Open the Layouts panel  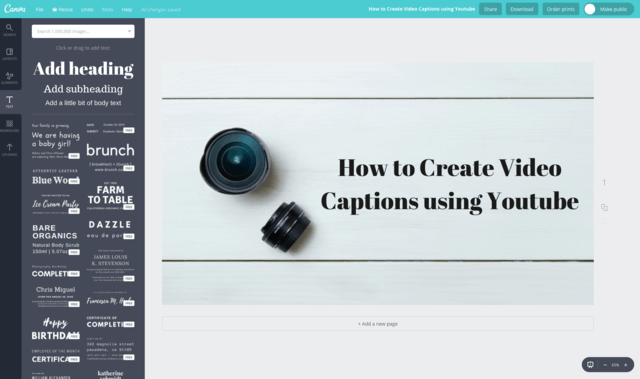tap(9, 54)
